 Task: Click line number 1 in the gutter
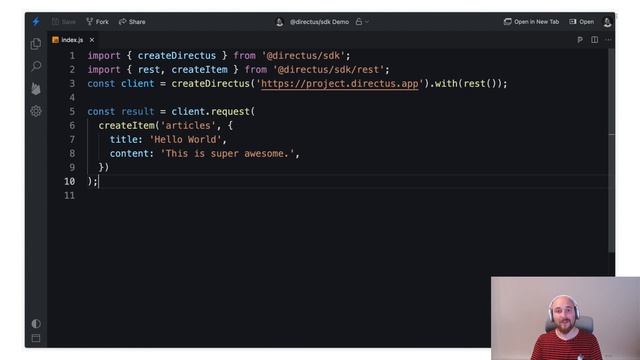(x=72, y=56)
